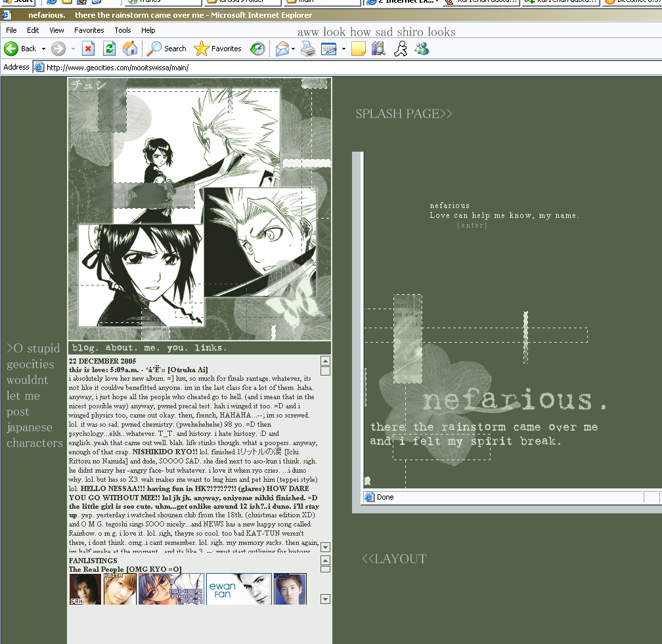Viewport: 662px width, 644px height.
Task: Expand the Back button history dropdown
Action: [43, 49]
